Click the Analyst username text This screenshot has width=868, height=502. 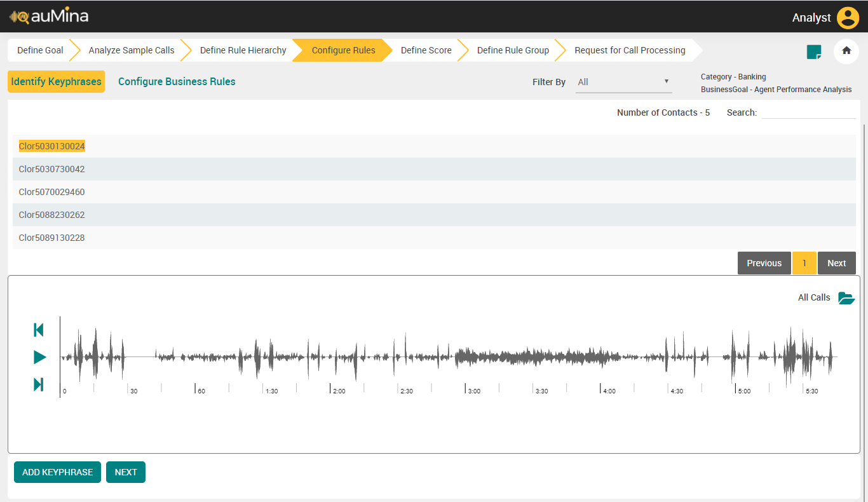pyautogui.click(x=811, y=18)
